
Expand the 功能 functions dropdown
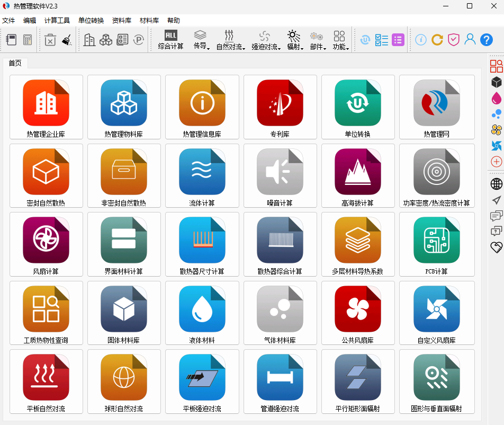pos(340,40)
